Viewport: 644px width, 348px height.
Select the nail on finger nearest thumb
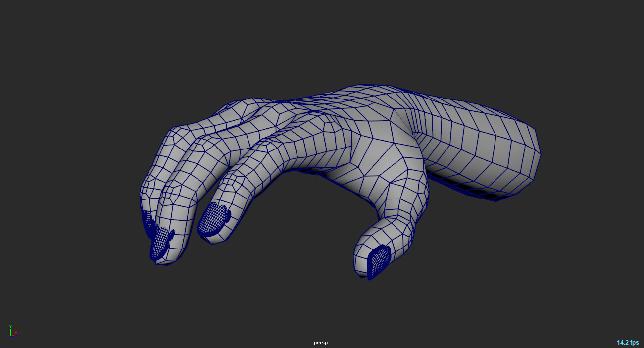[x=213, y=219]
